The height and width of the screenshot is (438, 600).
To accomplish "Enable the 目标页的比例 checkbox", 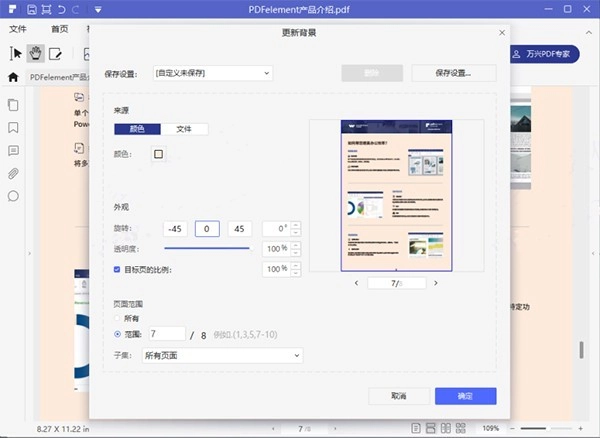I will [x=118, y=270].
